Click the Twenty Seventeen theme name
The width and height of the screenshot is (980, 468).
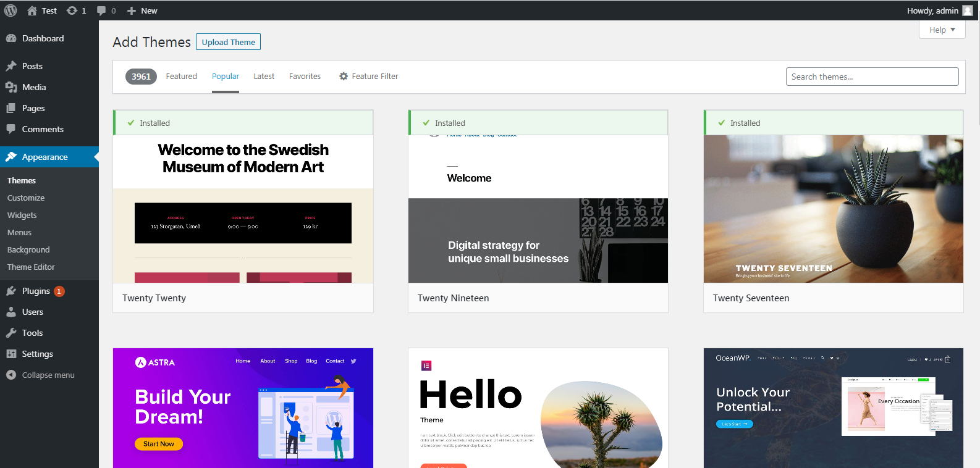coord(751,298)
